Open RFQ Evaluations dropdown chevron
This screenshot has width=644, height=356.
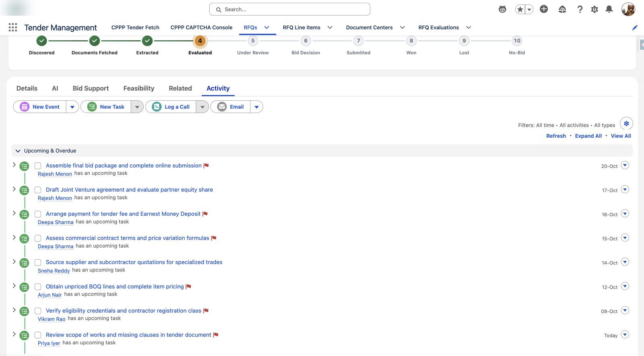point(468,27)
